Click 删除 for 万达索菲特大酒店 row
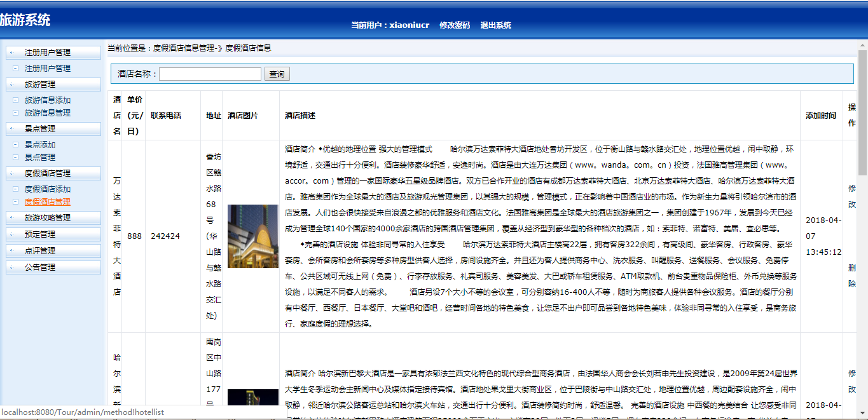The image size is (868, 420). pos(852,276)
